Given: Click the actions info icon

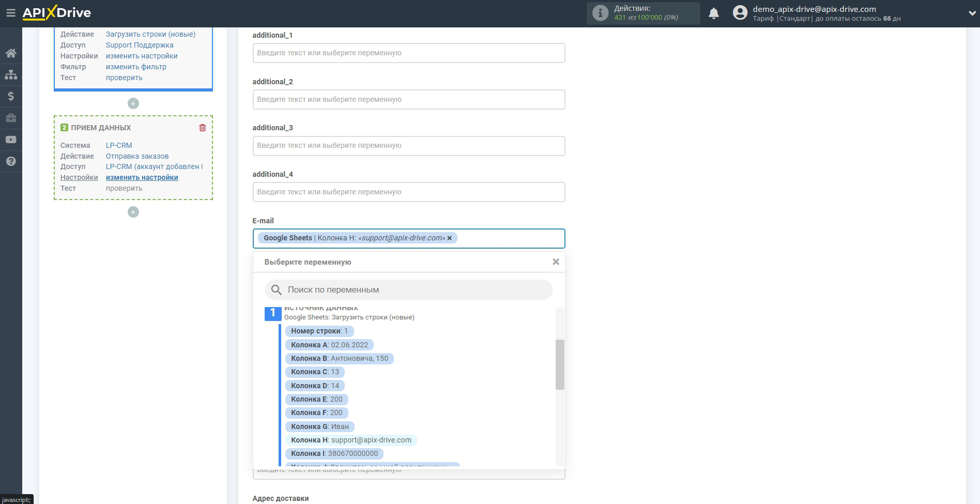Looking at the screenshot, I should click(x=600, y=13).
